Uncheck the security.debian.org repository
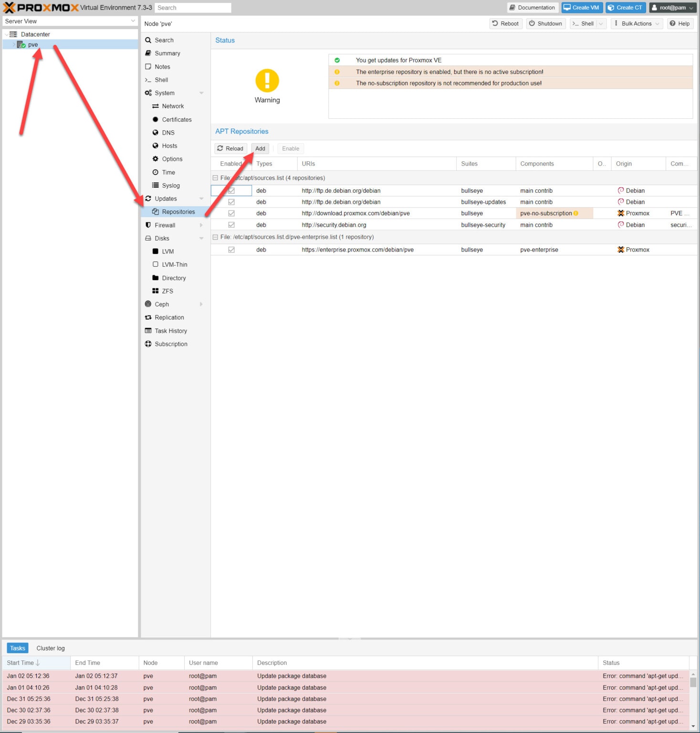Viewport: 700px width, 733px height. click(x=231, y=224)
